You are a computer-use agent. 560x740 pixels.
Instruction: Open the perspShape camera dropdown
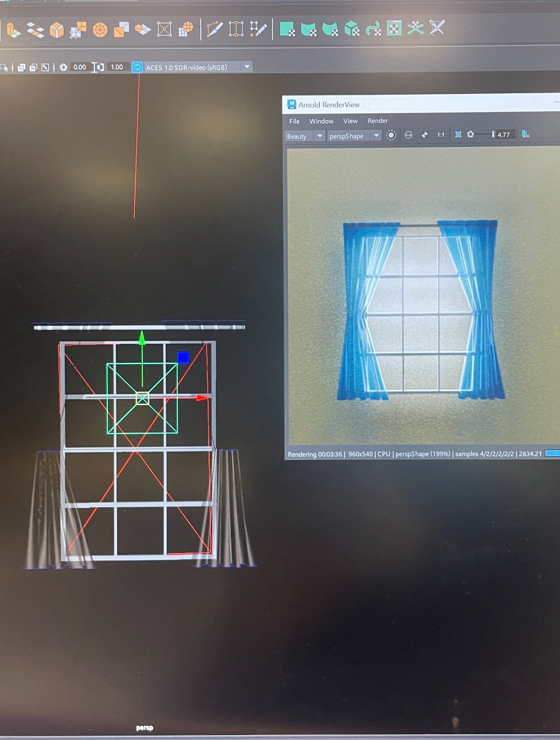tap(354, 136)
